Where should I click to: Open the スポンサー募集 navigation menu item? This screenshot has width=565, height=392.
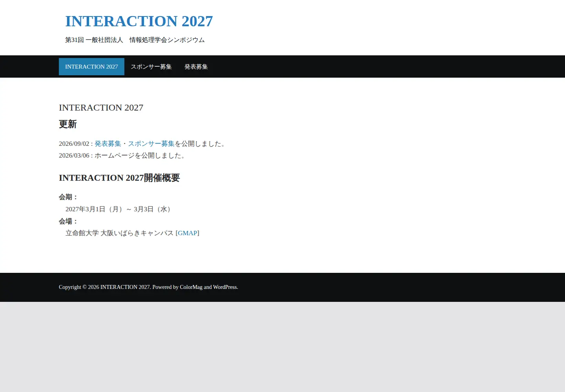(x=151, y=67)
